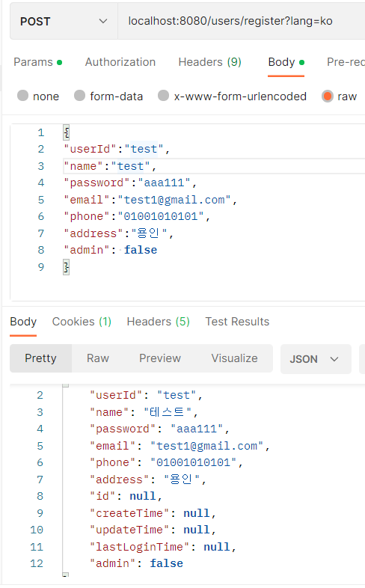Collapse the response JSON fold marker at the bottom

[x=66, y=574]
